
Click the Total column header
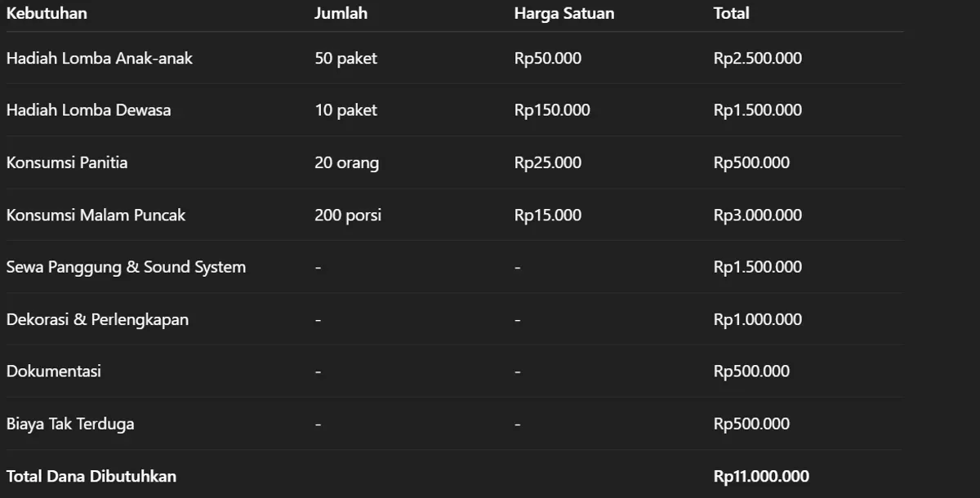[x=731, y=13]
